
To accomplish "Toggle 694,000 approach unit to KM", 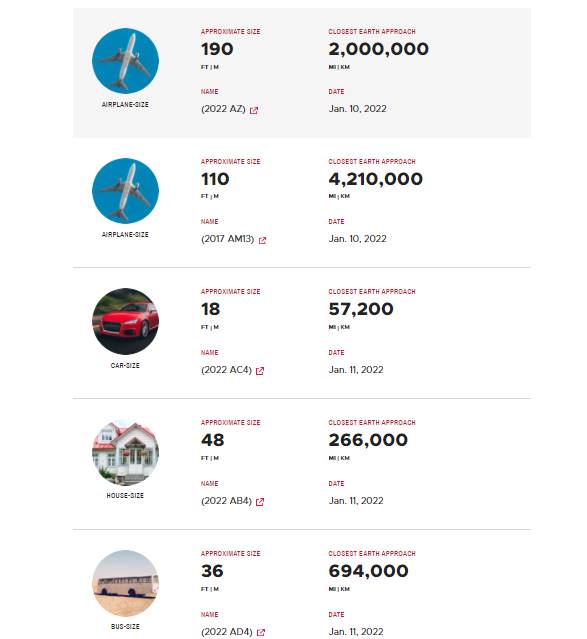I will pyautogui.click(x=345, y=589).
